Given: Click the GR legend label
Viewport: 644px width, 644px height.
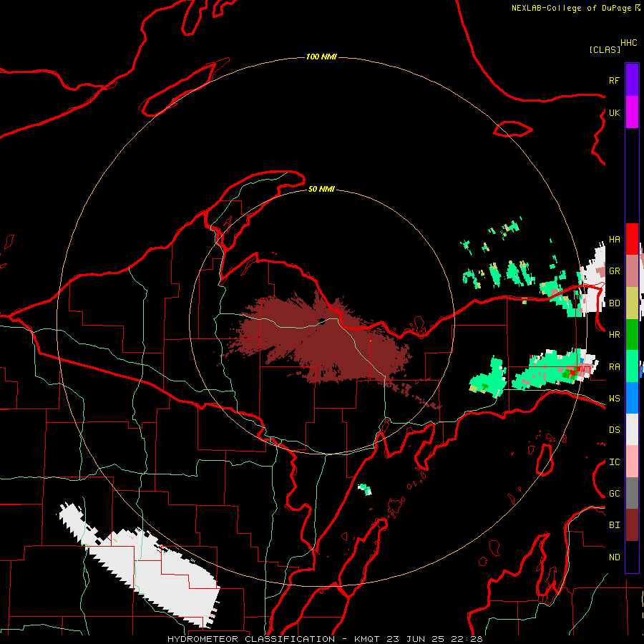Looking at the screenshot, I should [x=614, y=271].
